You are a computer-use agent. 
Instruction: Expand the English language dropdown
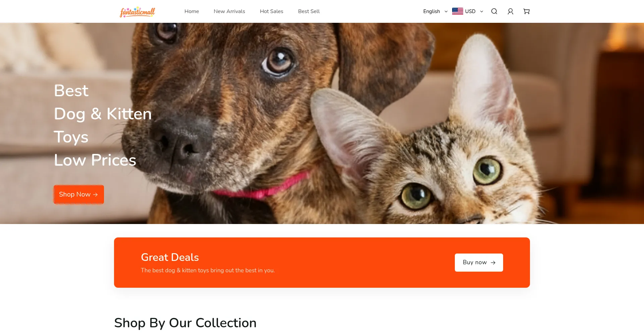point(435,11)
